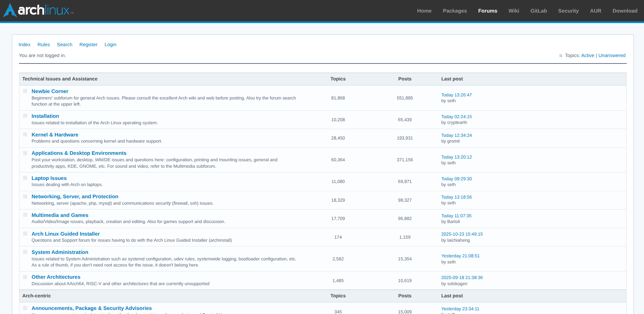
Task: Click the Multimedia and Games status icon
Action: 25,215
